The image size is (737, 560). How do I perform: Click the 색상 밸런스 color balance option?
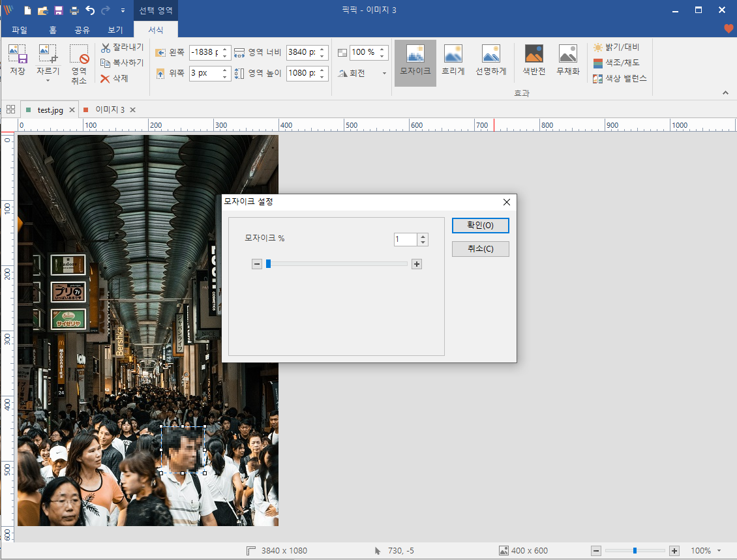point(620,78)
